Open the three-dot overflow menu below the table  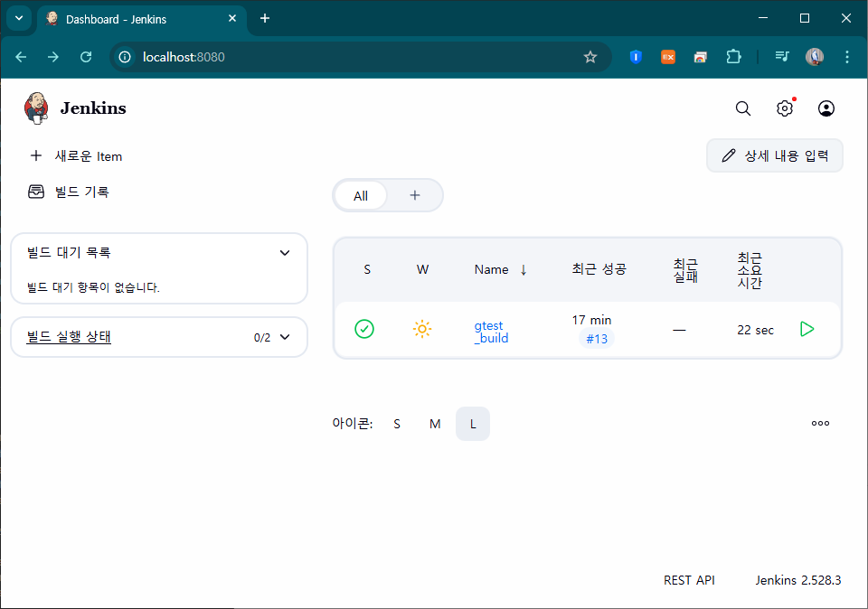pyautogui.click(x=820, y=423)
